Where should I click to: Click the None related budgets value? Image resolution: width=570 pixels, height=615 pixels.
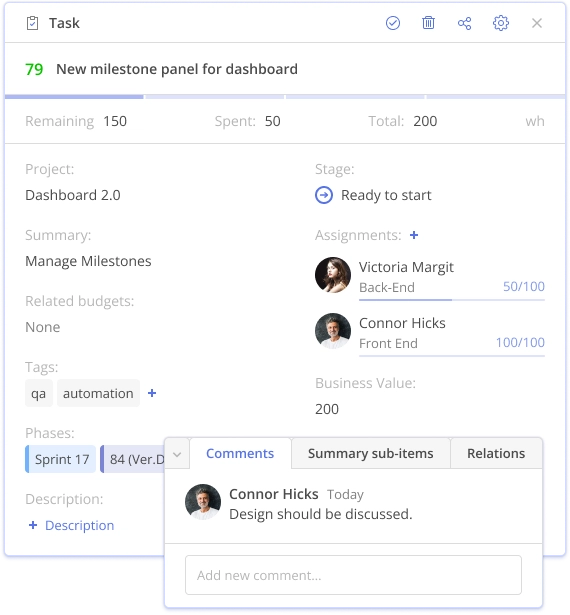(x=43, y=327)
